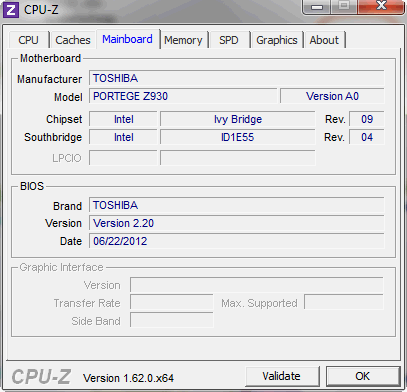Minimize the CPU-Z window
Viewport: 407px width, 392px height.
[317, 6]
